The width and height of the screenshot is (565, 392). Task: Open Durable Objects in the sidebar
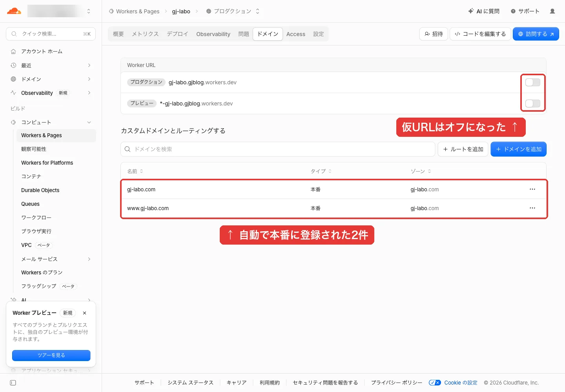(40, 191)
